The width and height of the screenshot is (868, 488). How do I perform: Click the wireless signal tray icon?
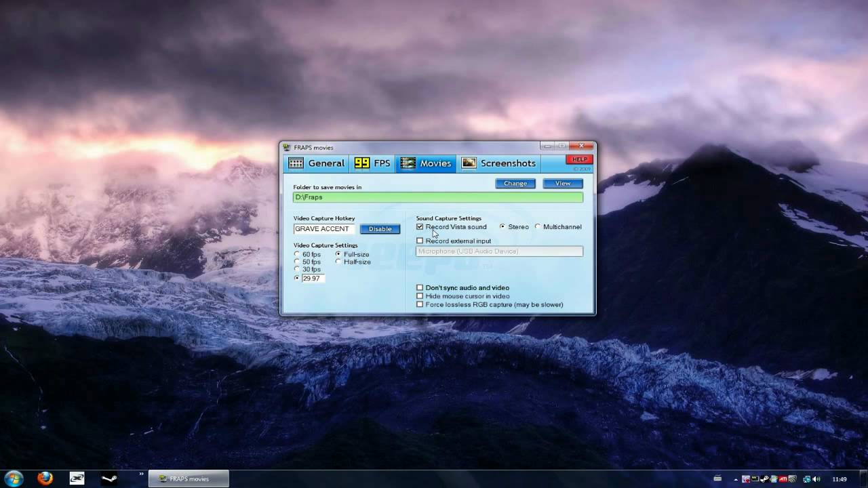pos(793,479)
